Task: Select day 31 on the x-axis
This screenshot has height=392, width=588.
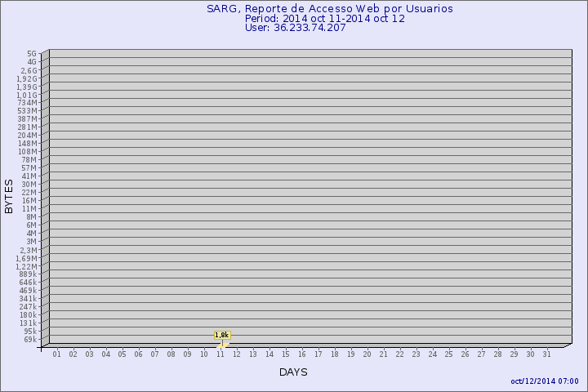Action: (547, 354)
